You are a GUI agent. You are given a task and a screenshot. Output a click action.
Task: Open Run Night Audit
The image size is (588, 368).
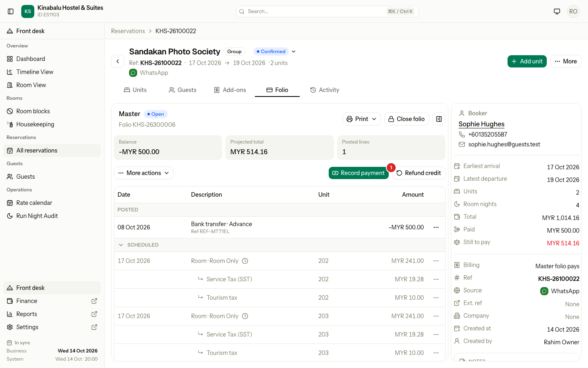pos(52,216)
